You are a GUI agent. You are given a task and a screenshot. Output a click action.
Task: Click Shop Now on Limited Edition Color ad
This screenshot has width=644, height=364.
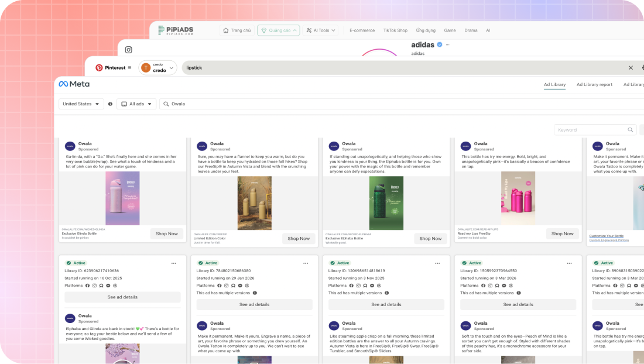pos(299,238)
